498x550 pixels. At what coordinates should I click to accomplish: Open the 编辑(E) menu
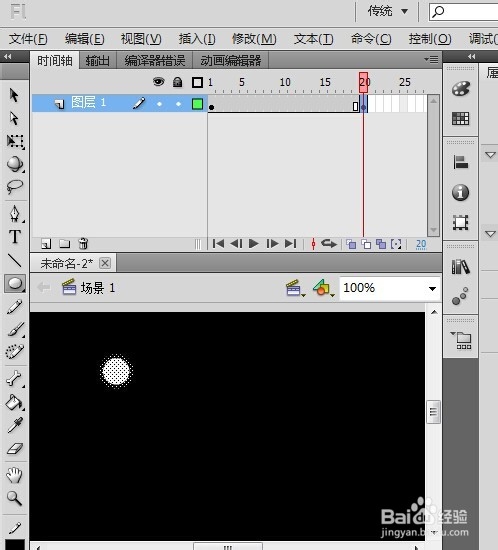[85, 39]
